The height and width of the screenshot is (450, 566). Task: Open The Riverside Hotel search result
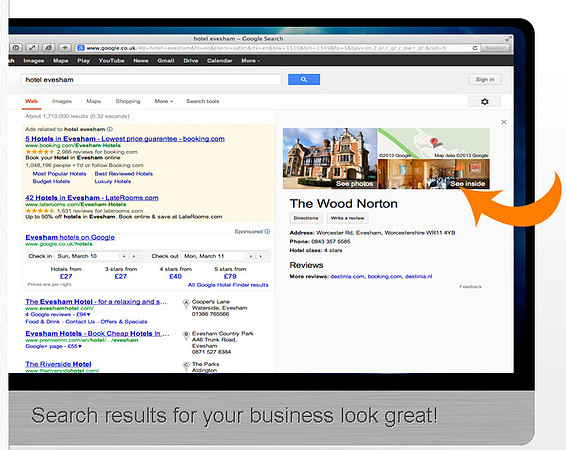(58, 364)
